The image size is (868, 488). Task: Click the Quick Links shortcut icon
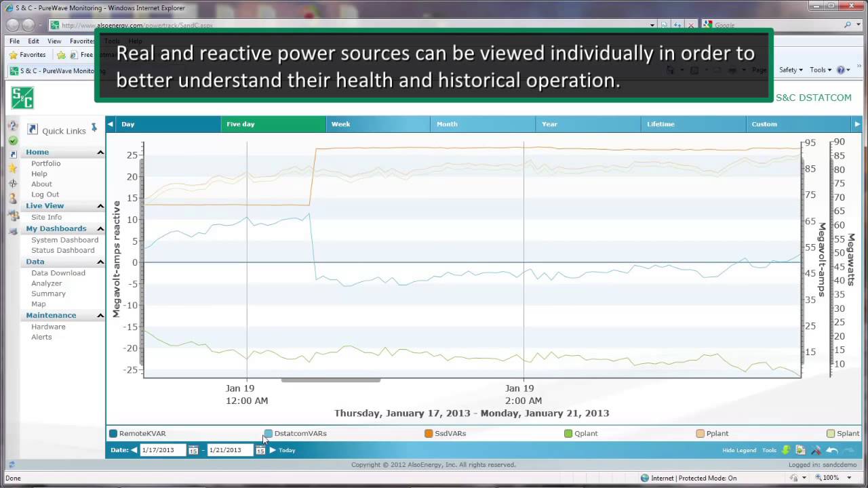pyautogui.click(x=32, y=129)
